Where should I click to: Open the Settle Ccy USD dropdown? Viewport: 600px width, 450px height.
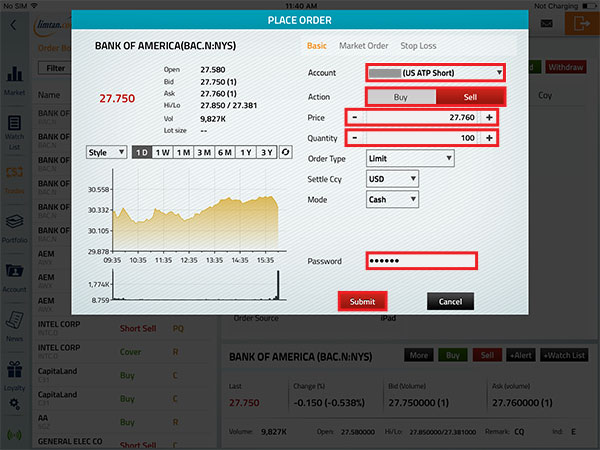coord(392,179)
